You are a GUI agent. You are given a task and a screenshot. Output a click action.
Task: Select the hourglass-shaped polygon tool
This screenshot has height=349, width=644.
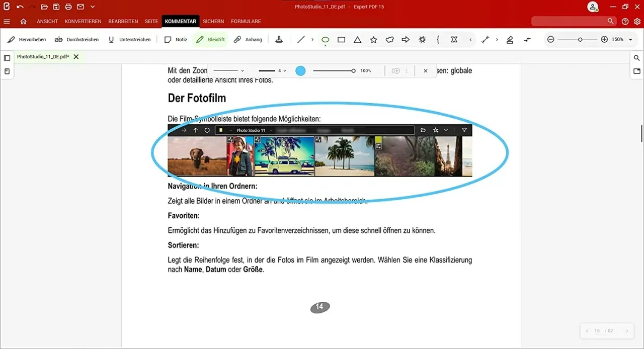454,40
